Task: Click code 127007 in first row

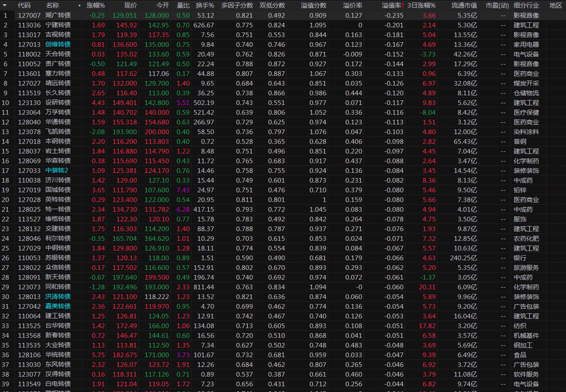Action: pyautogui.click(x=29, y=15)
